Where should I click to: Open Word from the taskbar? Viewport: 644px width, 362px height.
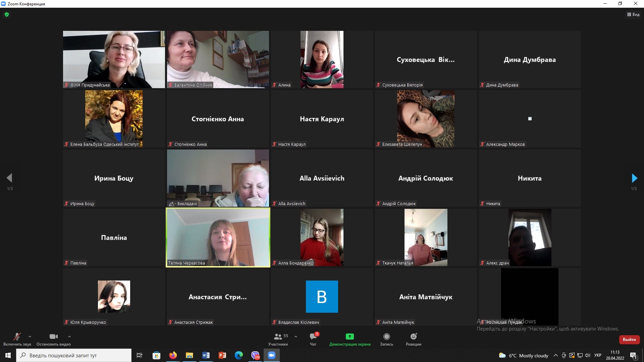point(206,355)
